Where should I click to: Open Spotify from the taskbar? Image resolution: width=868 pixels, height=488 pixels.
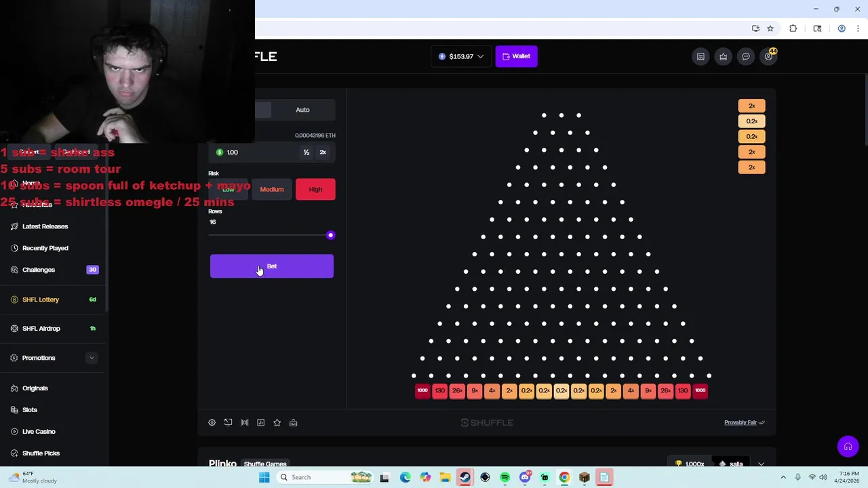(x=505, y=477)
